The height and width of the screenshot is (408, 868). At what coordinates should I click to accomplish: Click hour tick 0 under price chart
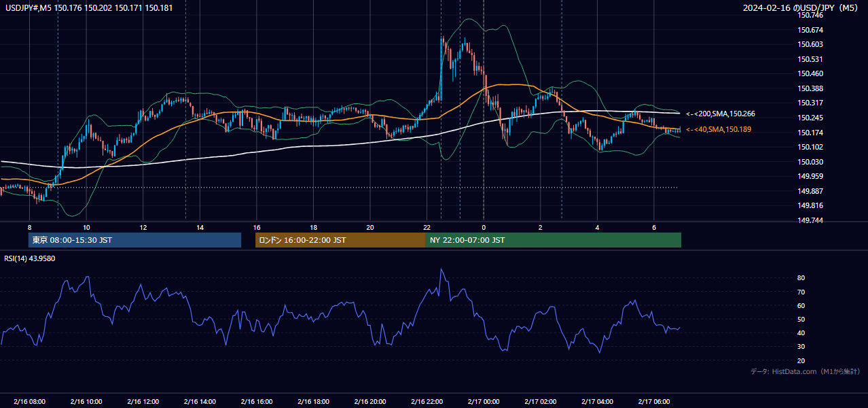pyautogui.click(x=484, y=227)
